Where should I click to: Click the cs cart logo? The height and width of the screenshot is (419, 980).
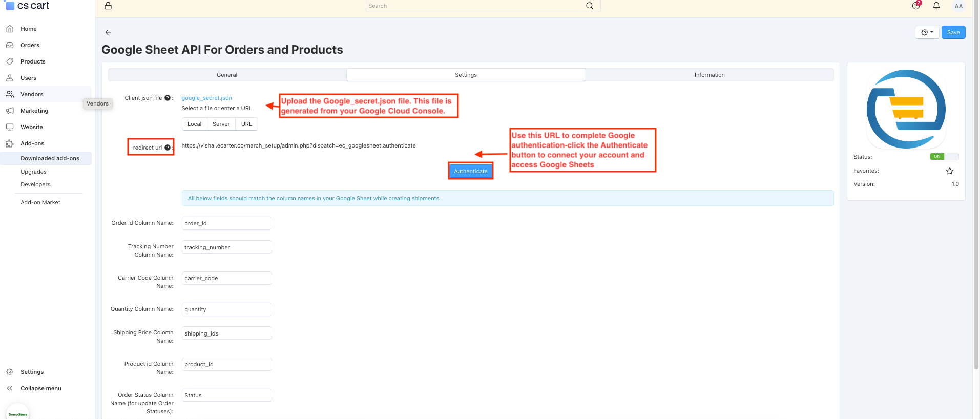pyautogui.click(x=28, y=5)
